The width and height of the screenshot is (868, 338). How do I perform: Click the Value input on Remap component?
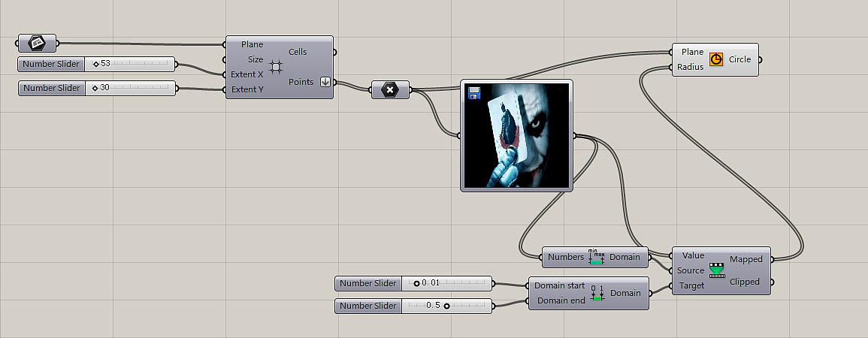tap(693, 255)
